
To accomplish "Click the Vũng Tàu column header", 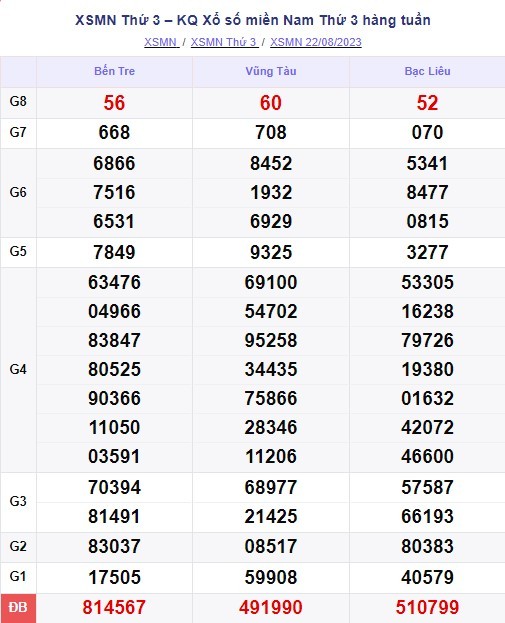I will tap(271, 71).
